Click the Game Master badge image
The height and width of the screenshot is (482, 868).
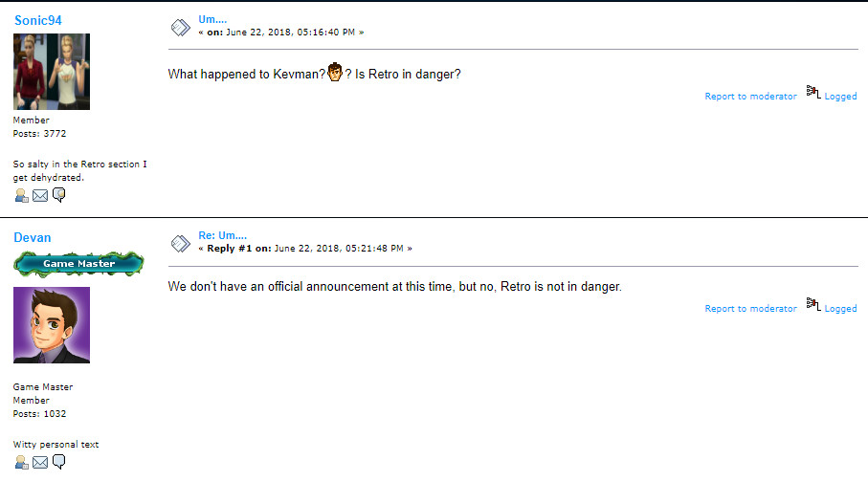click(78, 264)
